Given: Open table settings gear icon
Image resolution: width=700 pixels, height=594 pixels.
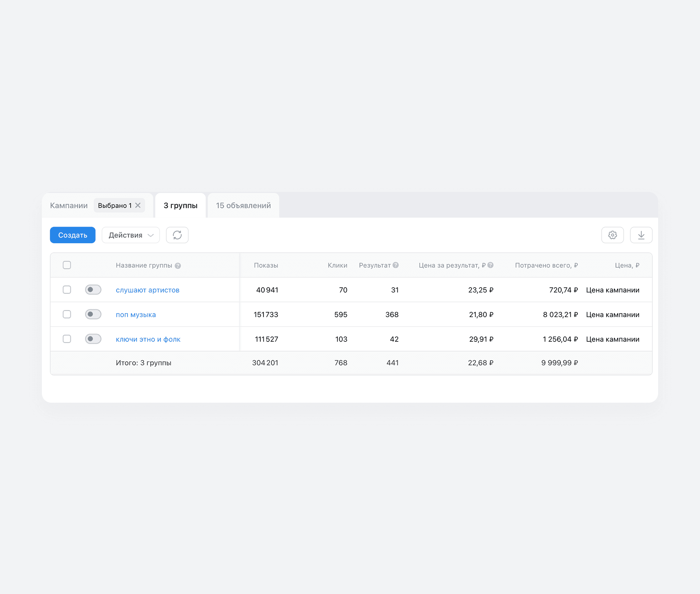Looking at the screenshot, I should pyautogui.click(x=612, y=235).
